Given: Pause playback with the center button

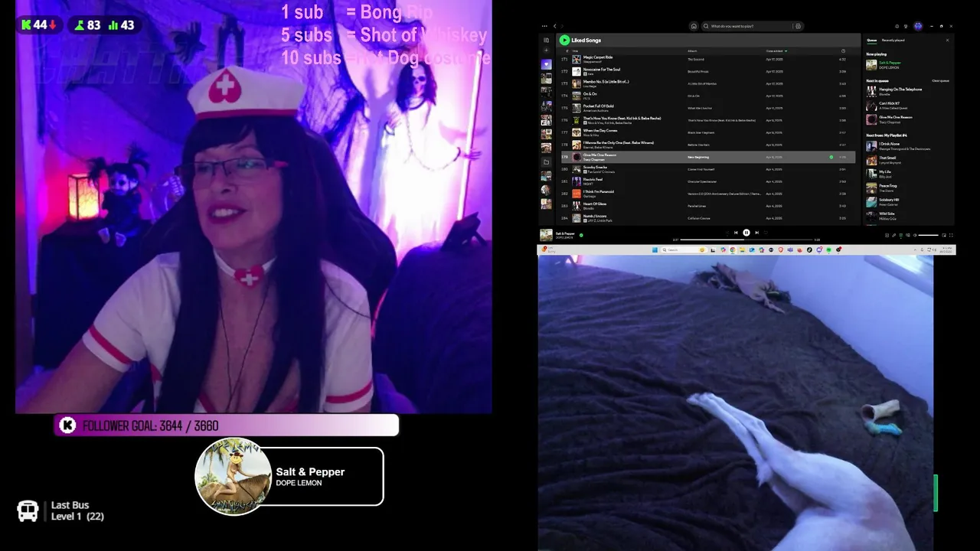Looking at the screenshot, I should point(746,233).
